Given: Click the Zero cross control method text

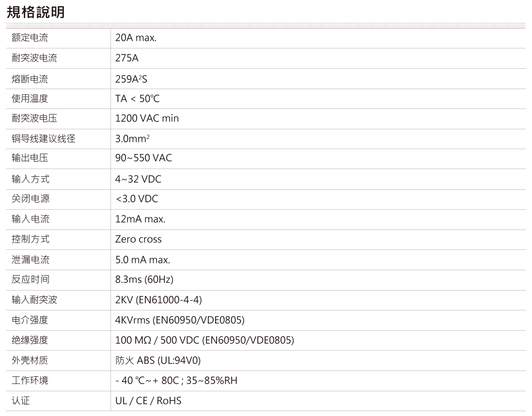Looking at the screenshot, I should 138,239.
